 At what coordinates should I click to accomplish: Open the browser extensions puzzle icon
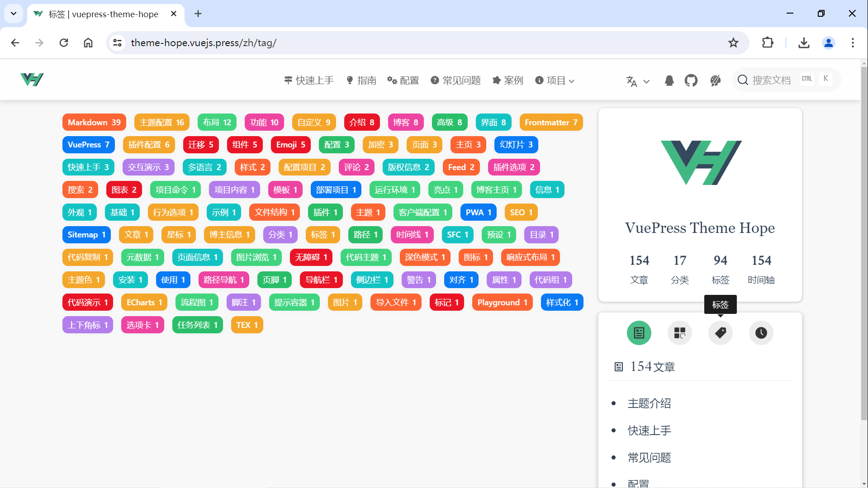coord(768,43)
